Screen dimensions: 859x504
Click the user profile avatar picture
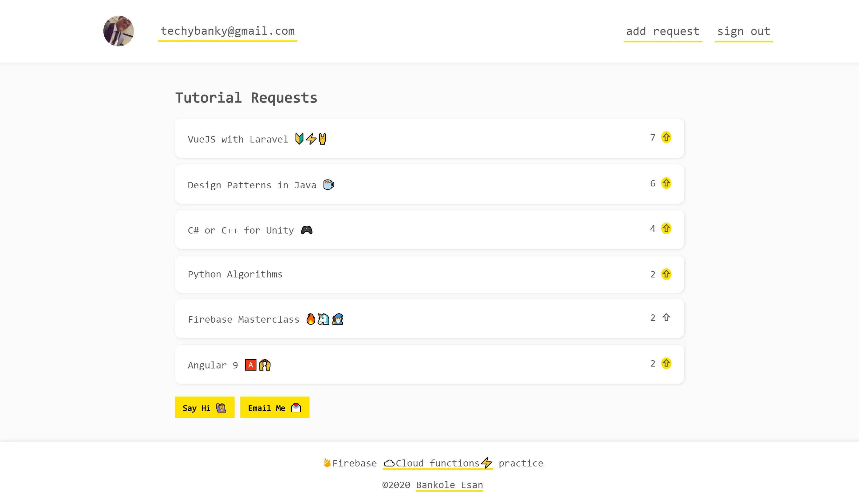click(x=119, y=31)
